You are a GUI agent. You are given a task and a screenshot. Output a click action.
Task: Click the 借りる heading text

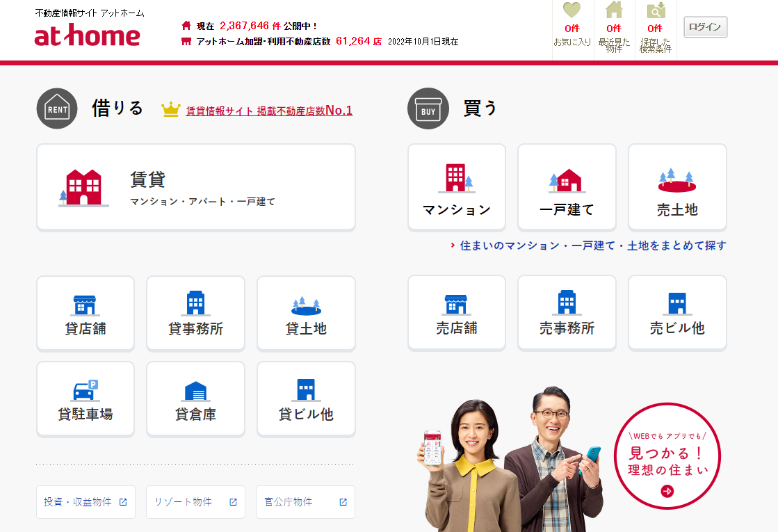(x=117, y=108)
